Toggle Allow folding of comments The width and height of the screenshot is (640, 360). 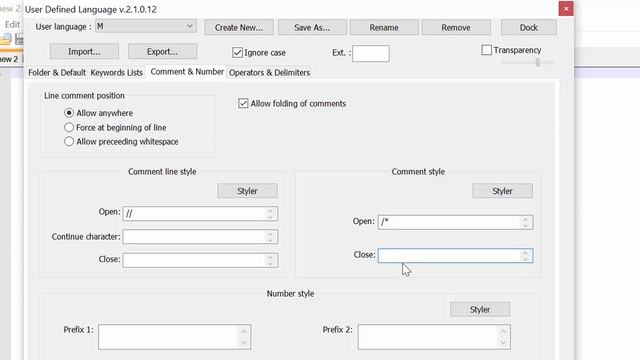(x=243, y=103)
